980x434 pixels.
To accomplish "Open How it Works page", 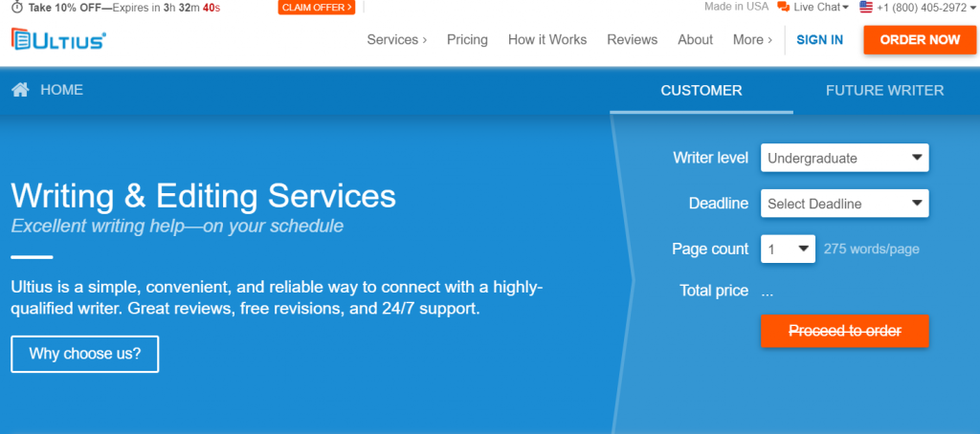I will tap(547, 40).
